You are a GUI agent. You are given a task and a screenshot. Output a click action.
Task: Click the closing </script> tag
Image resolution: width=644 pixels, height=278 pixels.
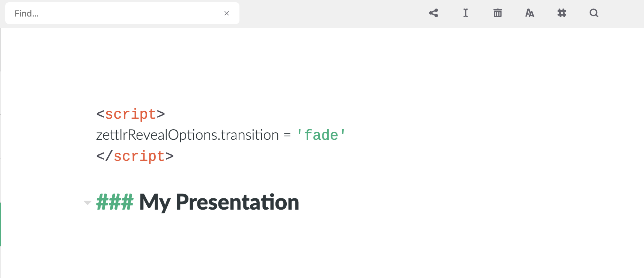(x=135, y=156)
